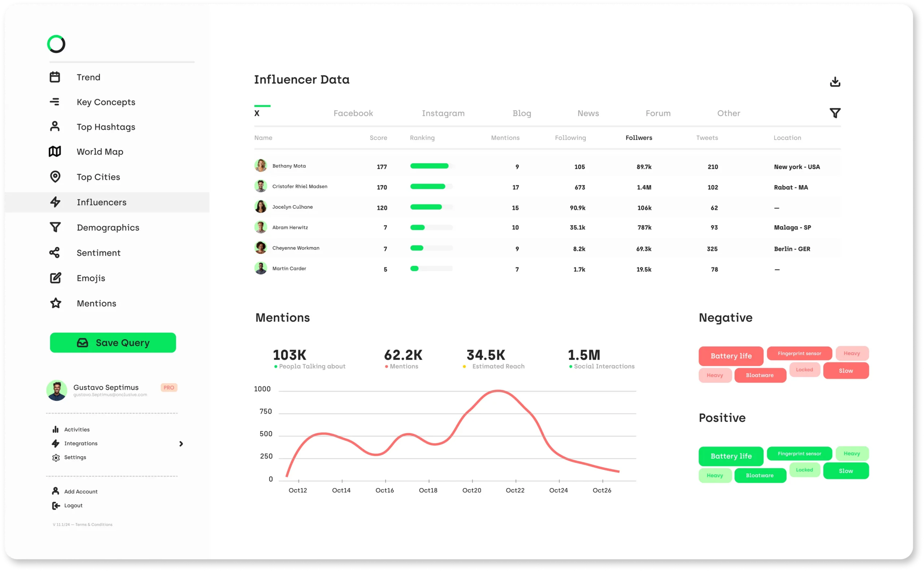The height and width of the screenshot is (571, 924).
Task: Open the Trend section in the sidebar
Action: tap(88, 77)
